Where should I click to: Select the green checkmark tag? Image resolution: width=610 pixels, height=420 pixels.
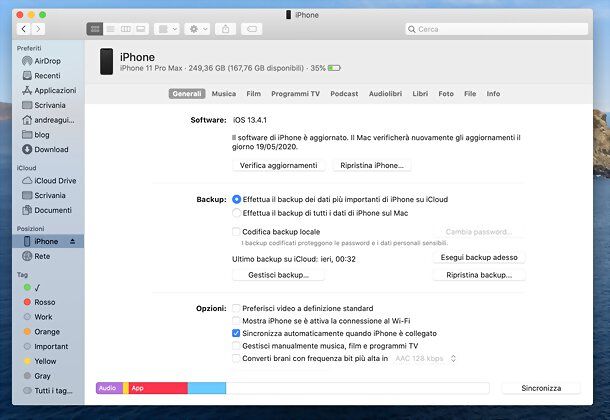pyautogui.click(x=32, y=287)
